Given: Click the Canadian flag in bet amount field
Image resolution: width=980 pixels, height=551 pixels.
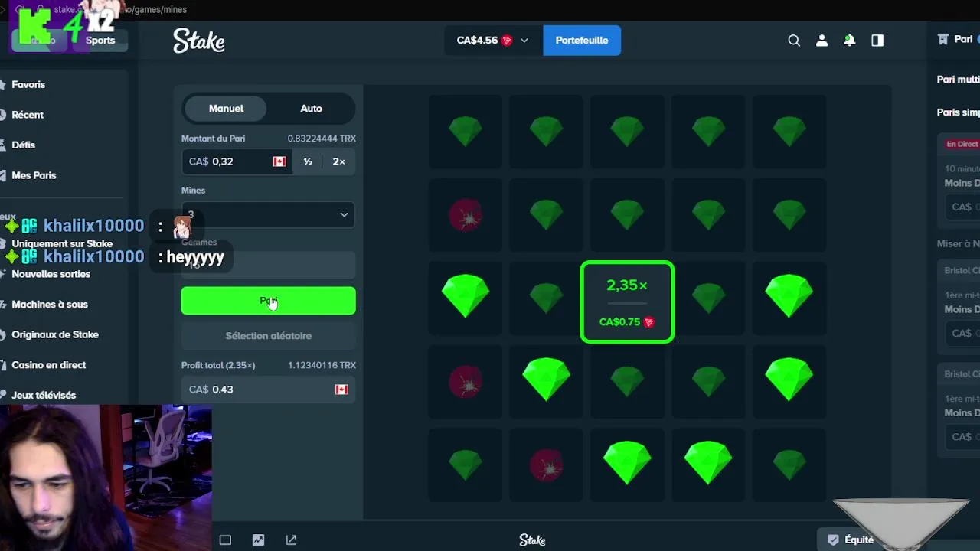Looking at the screenshot, I should click(279, 161).
